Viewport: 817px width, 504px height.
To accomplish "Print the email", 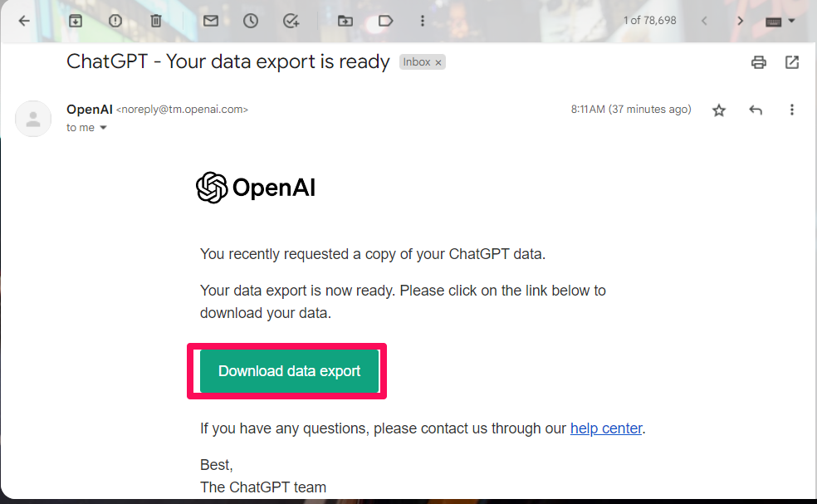I will pyautogui.click(x=759, y=62).
